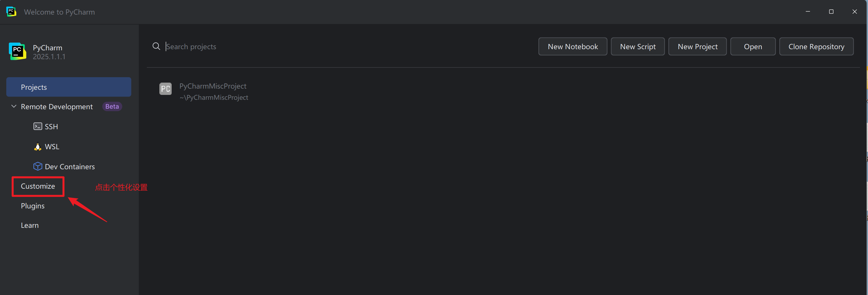Close the Welcome to PyCharm window
This screenshot has height=295, width=868.
[855, 12]
